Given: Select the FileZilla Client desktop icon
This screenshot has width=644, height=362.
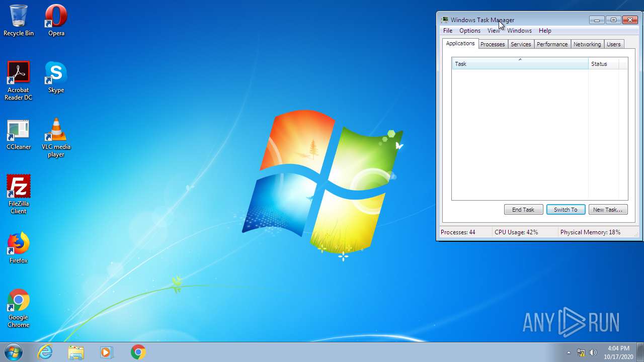Looking at the screenshot, I should pyautogui.click(x=19, y=195).
